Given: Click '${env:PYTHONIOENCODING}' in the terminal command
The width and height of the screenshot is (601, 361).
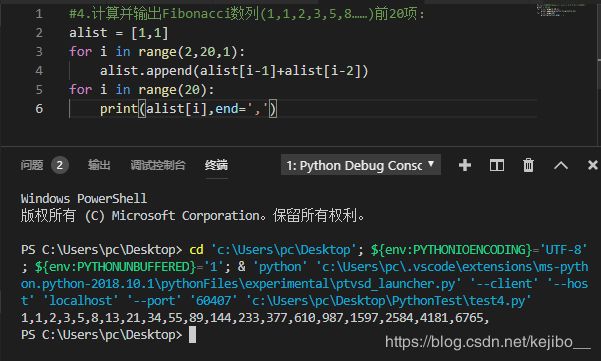Looking at the screenshot, I should click(451, 250).
